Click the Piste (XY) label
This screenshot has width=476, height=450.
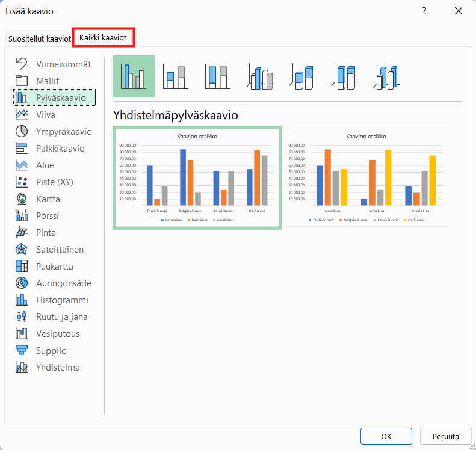point(55,182)
